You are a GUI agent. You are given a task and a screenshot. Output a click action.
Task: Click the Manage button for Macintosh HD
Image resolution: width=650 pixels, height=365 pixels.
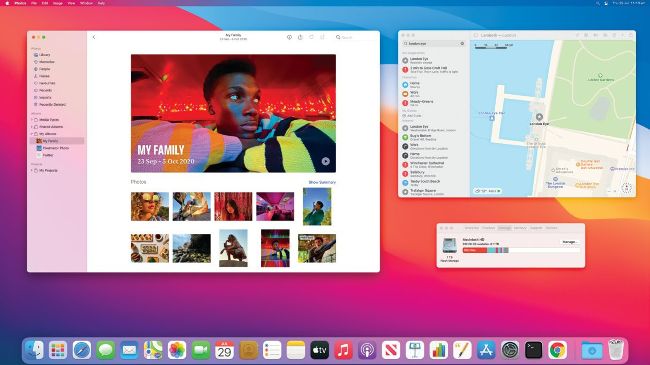tap(570, 242)
